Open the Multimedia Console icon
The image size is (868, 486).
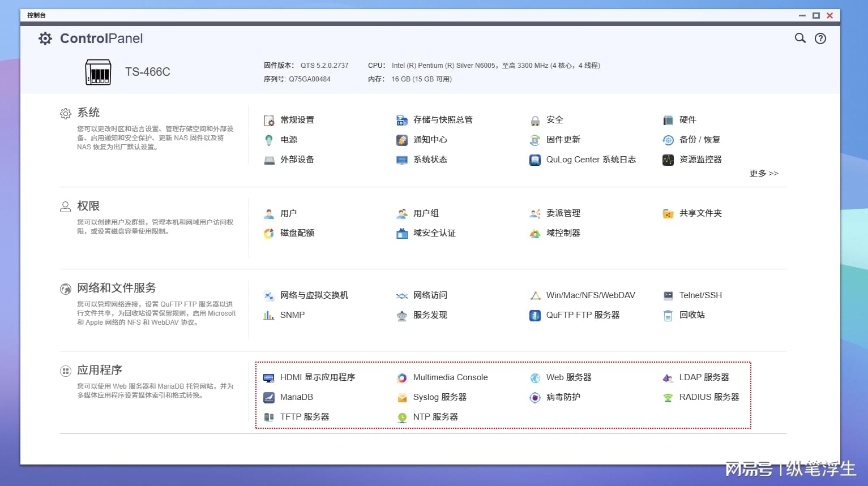click(x=402, y=377)
